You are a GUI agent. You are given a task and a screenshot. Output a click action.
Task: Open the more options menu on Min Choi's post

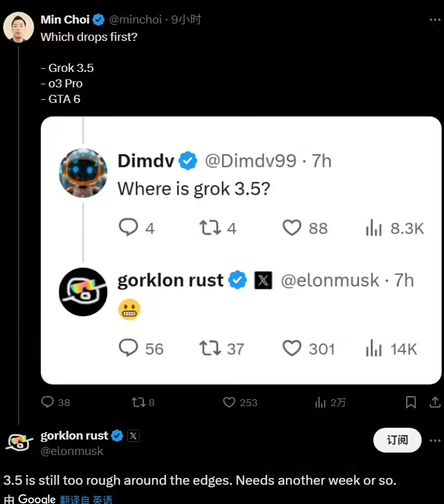click(435, 20)
